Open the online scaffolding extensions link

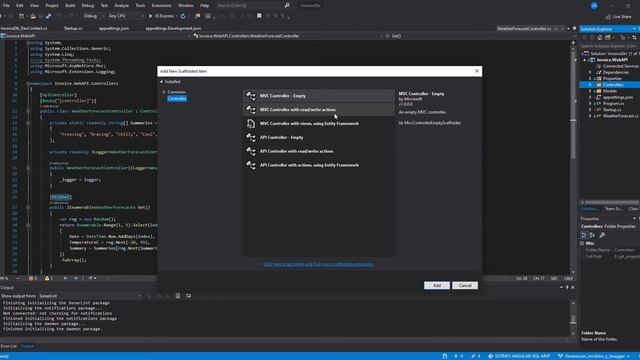tap(318, 264)
